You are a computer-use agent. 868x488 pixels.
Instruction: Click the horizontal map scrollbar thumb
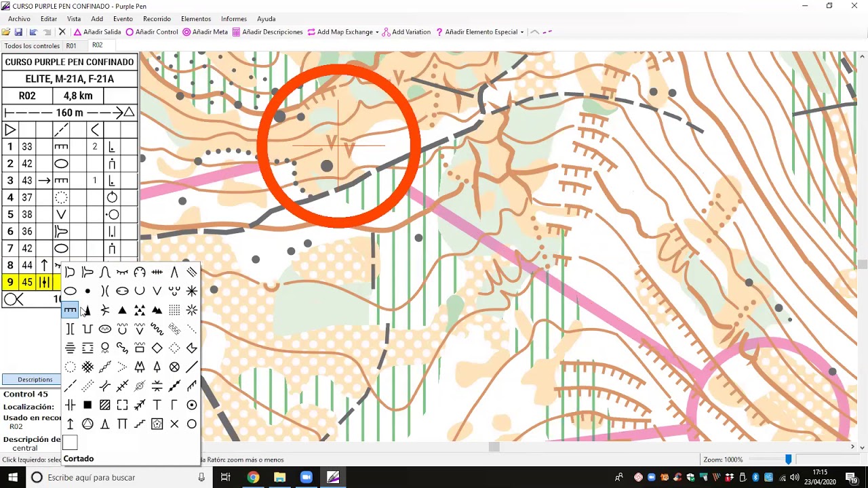[x=494, y=447]
